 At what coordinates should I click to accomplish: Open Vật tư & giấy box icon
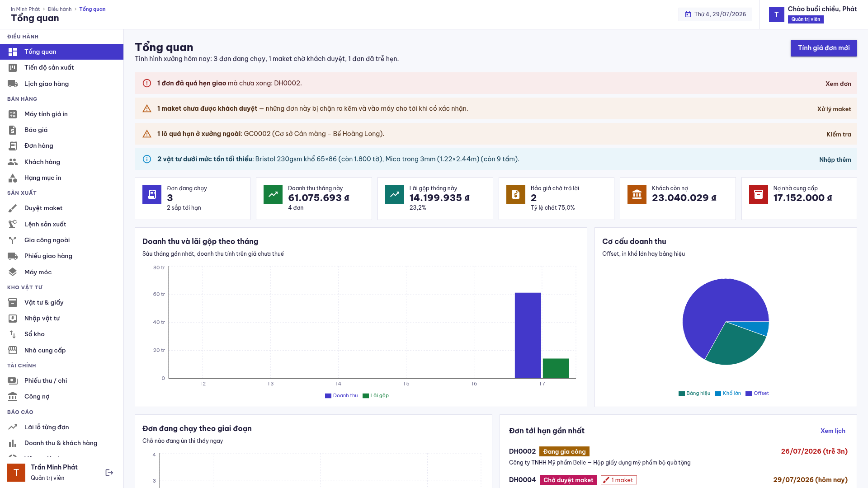click(13, 302)
